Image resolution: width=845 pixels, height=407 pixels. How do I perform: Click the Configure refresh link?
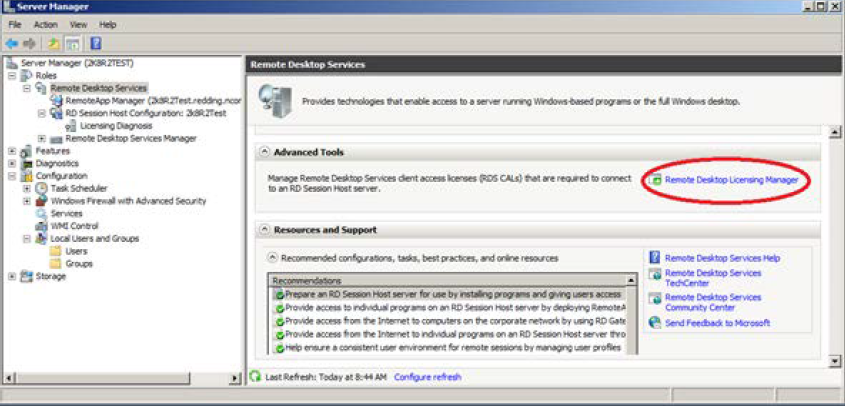[428, 377]
